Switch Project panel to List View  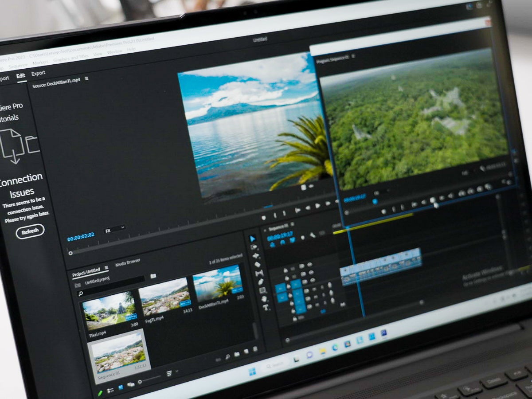pos(110,391)
